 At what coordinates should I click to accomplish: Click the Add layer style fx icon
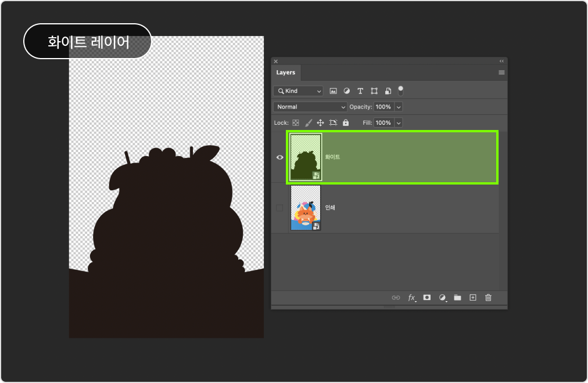(x=411, y=297)
